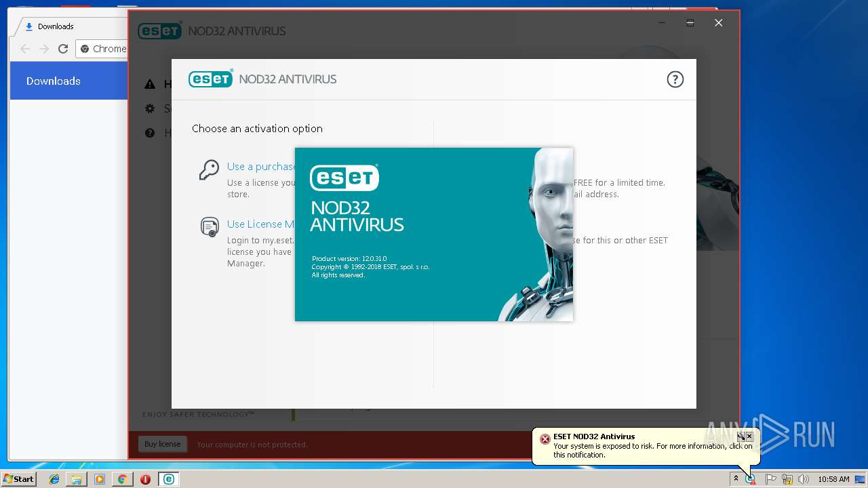Screen dimensions: 868x488
Task: Select the Downloads tab in Chrome
Action: (70, 26)
